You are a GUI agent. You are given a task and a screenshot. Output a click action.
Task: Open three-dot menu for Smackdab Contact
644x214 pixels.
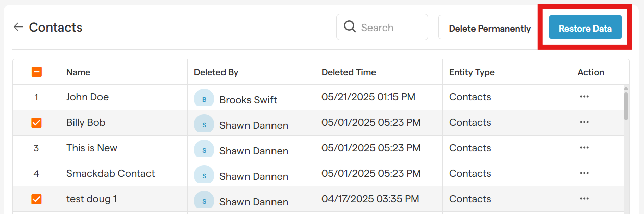click(584, 173)
